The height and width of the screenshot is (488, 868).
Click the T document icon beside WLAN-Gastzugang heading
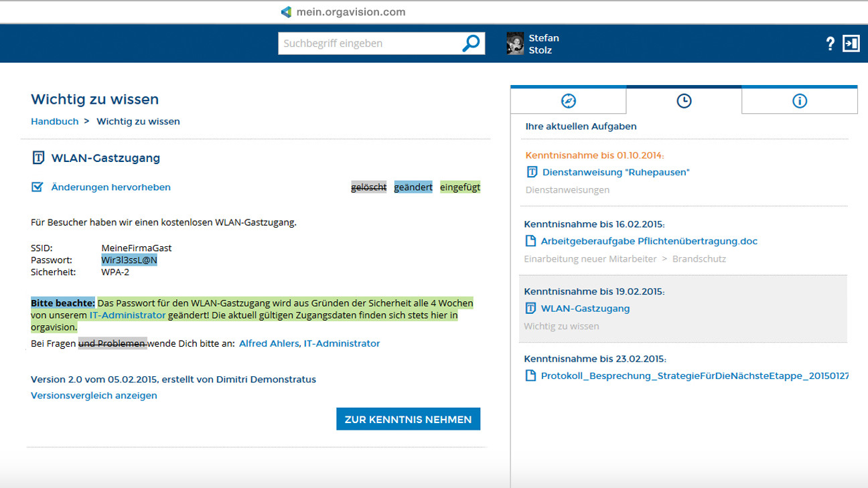pyautogui.click(x=37, y=158)
